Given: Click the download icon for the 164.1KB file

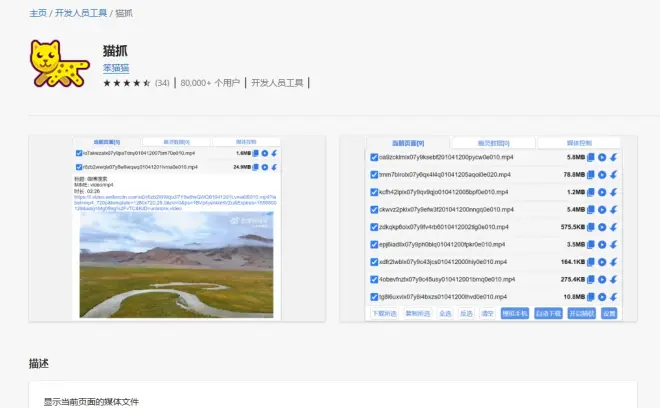Looking at the screenshot, I should pyautogui.click(x=613, y=262).
